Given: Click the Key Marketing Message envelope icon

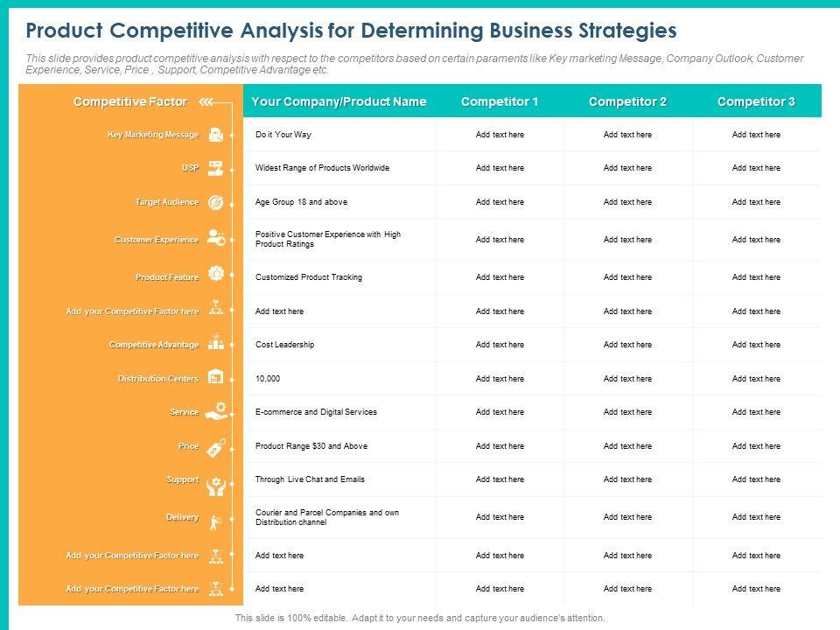Looking at the screenshot, I should click(x=215, y=135).
